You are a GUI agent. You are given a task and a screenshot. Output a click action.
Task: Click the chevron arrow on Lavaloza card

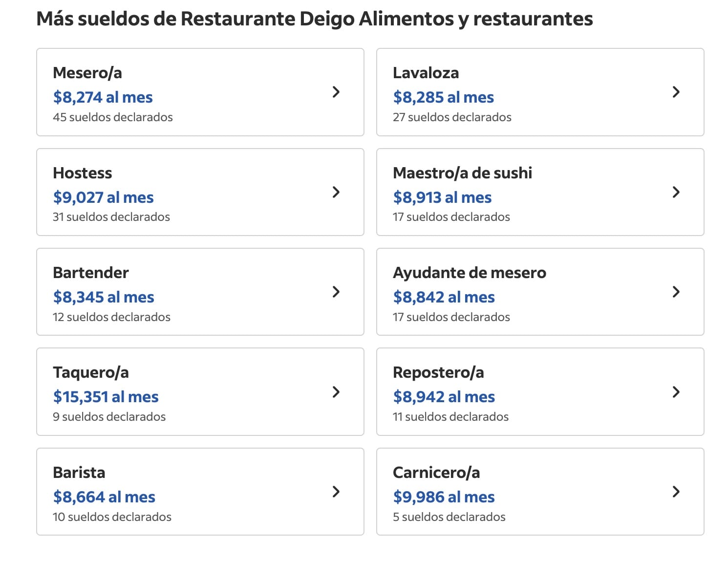(676, 92)
